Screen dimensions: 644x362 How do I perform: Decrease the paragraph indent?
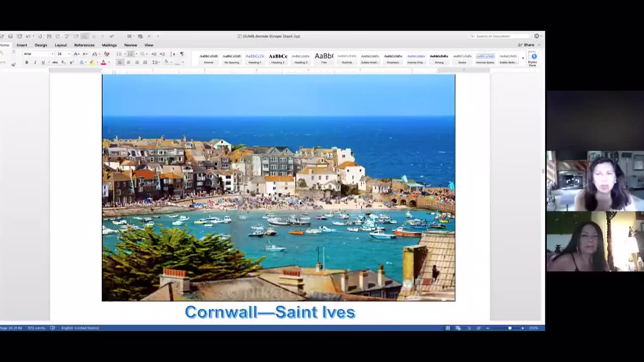tap(154, 54)
